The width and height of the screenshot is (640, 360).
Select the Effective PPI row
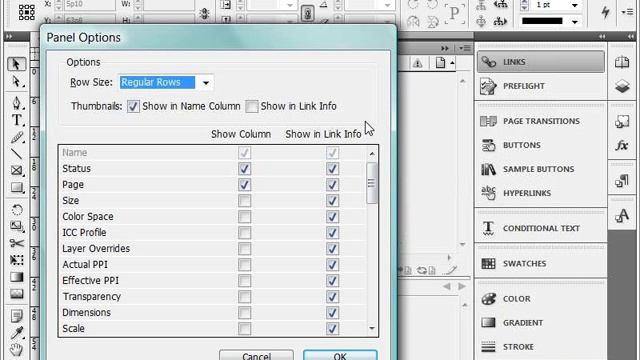(212, 281)
